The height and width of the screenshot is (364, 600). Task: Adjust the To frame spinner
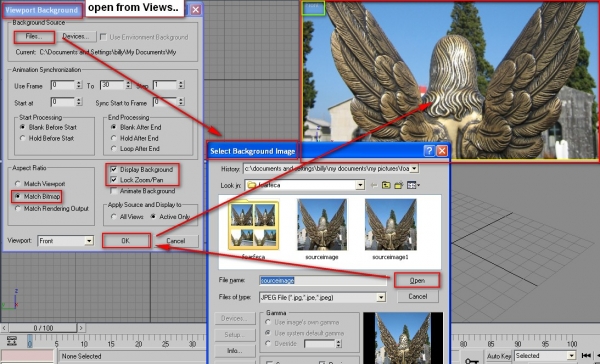[128, 85]
